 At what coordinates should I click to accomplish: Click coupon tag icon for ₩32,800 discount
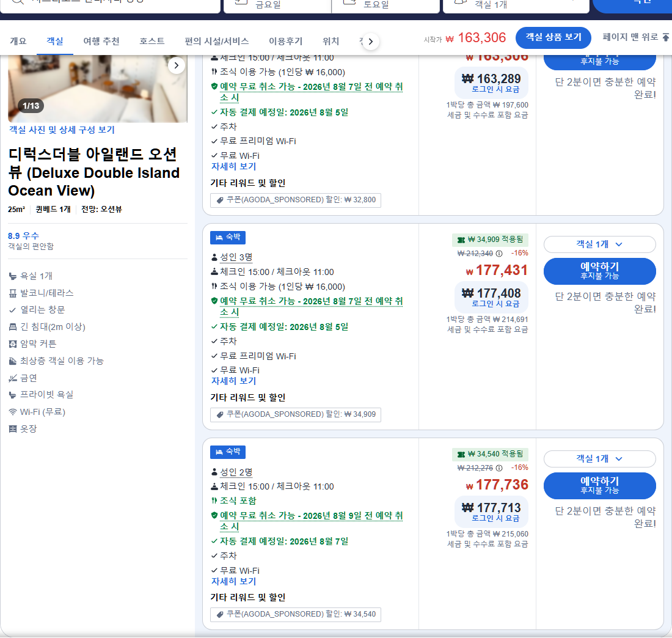[x=220, y=200]
